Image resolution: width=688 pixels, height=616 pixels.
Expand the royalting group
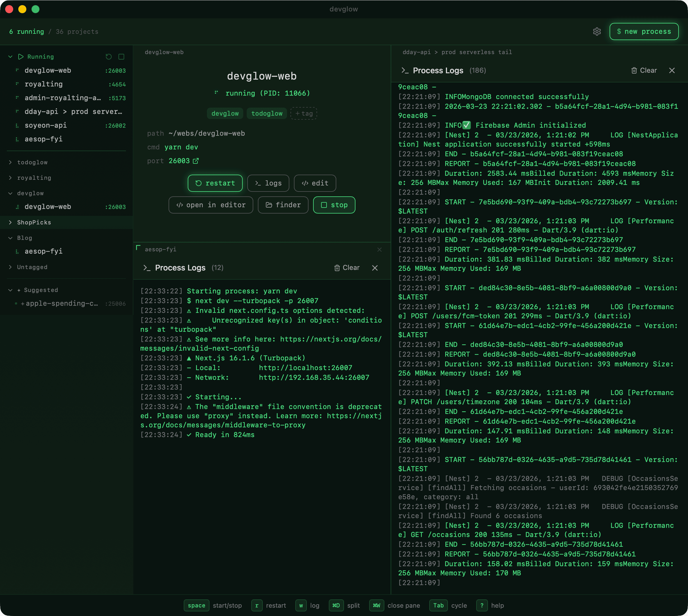[x=66, y=178]
